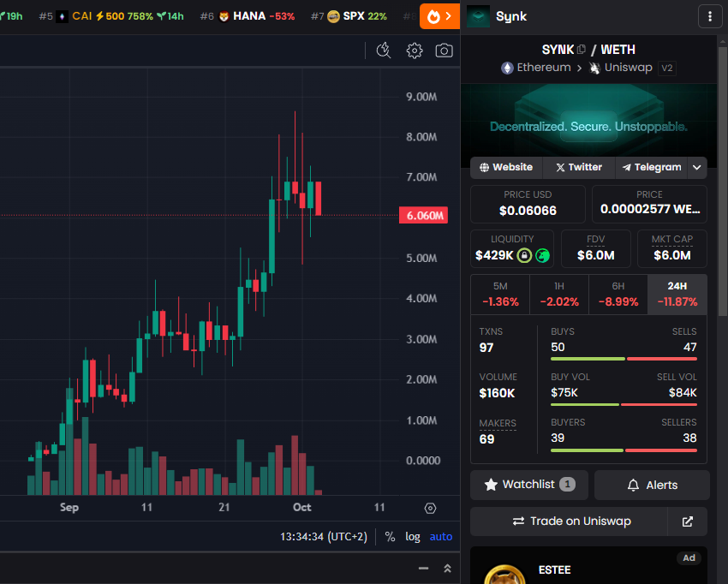Toggle auto scale on chart

[x=441, y=537]
